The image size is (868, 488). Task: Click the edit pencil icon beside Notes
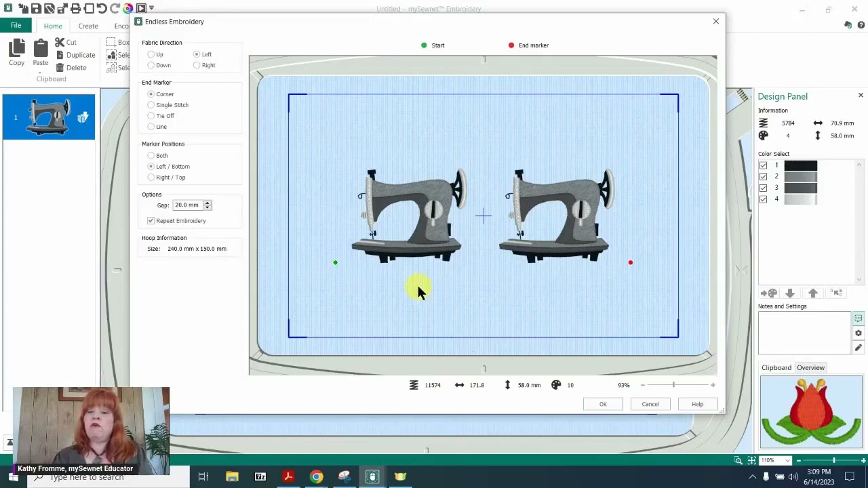(x=859, y=347)
